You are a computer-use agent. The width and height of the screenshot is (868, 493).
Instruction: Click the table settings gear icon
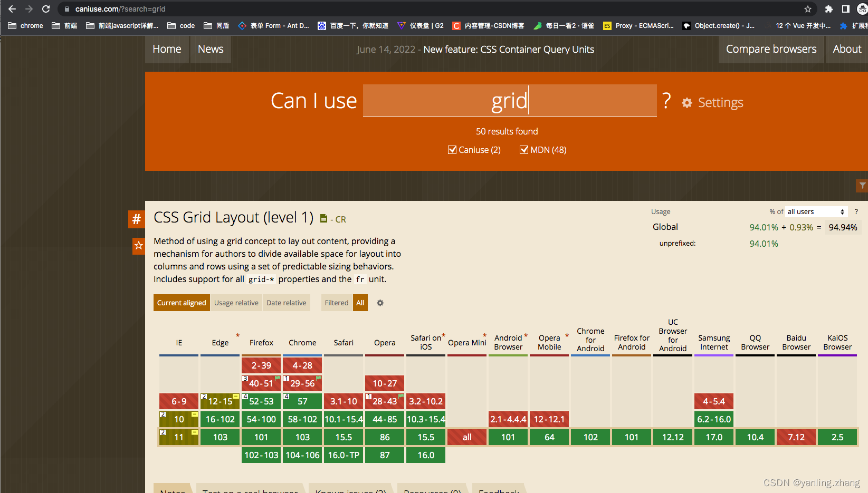380,303
